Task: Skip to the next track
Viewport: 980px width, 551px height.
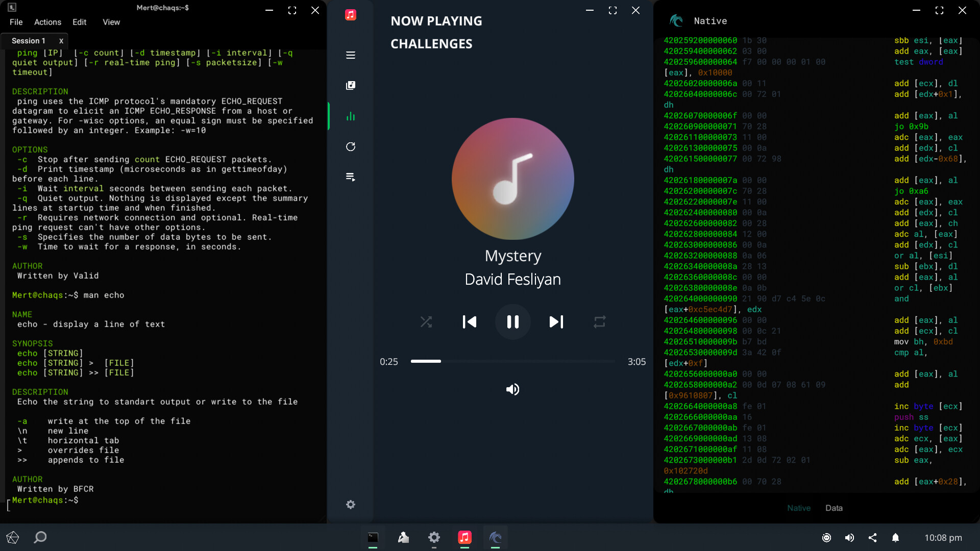Action: pyautogui.click(x=556, y=322)
